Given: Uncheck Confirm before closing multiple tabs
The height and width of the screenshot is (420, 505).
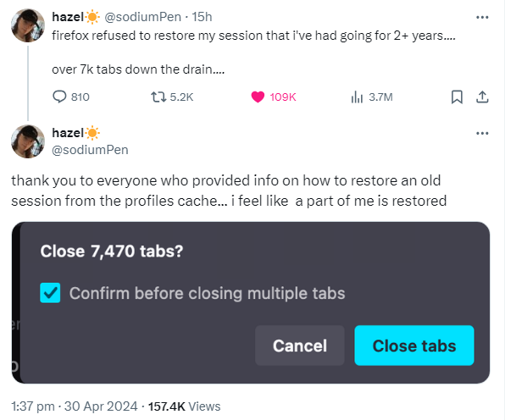Looking at the screenshot, I should coord(50,293).
